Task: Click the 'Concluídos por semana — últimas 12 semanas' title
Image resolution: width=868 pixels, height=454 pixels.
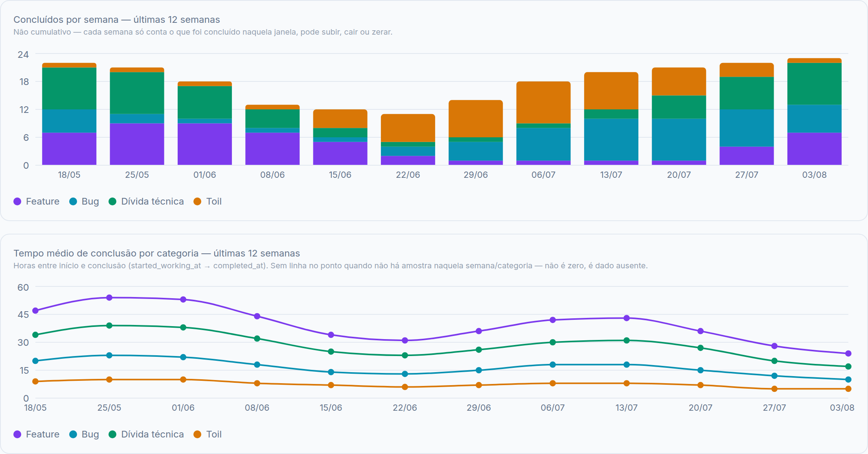Action: pos(117,20)
